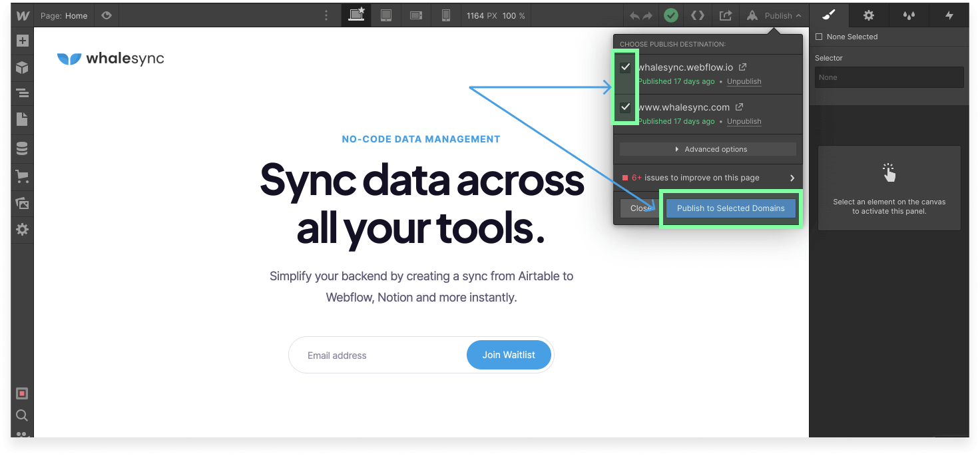Click the 100 % zoom value
The image size is (980, 456).
pos(513,15)
